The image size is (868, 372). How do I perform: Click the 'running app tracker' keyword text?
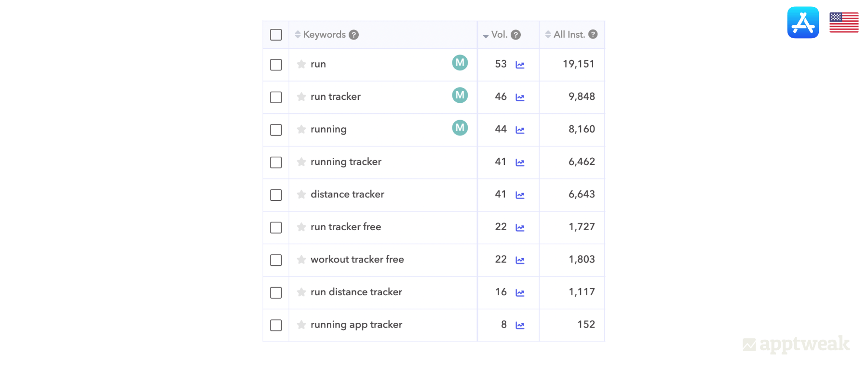356,325
